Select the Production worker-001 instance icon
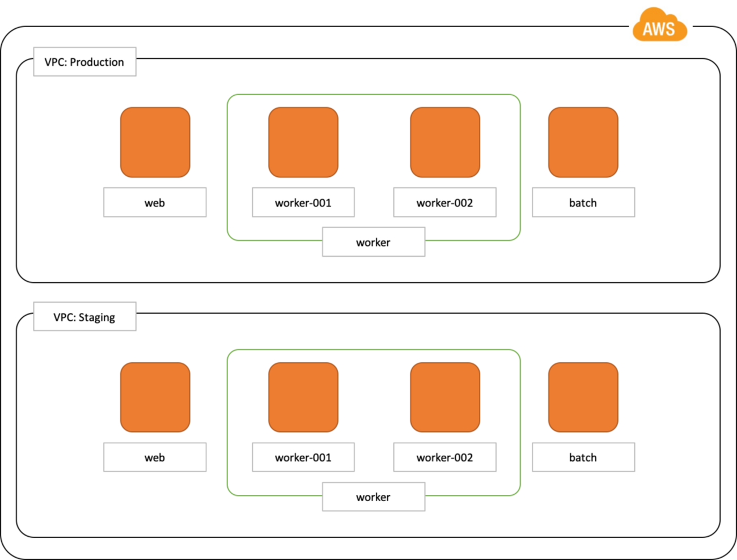This screenshot has height=560, width=737. 303,142
